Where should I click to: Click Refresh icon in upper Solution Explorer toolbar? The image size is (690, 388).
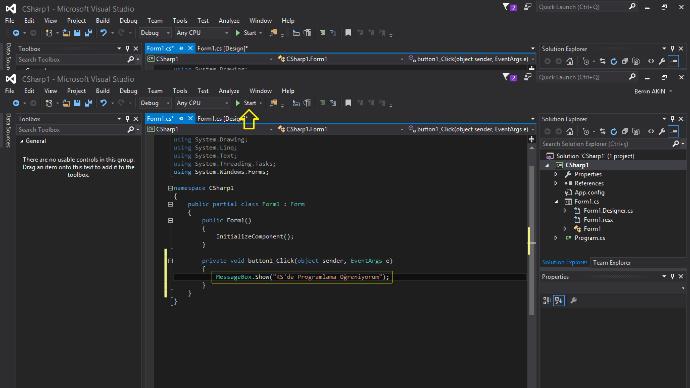(613, 61)
